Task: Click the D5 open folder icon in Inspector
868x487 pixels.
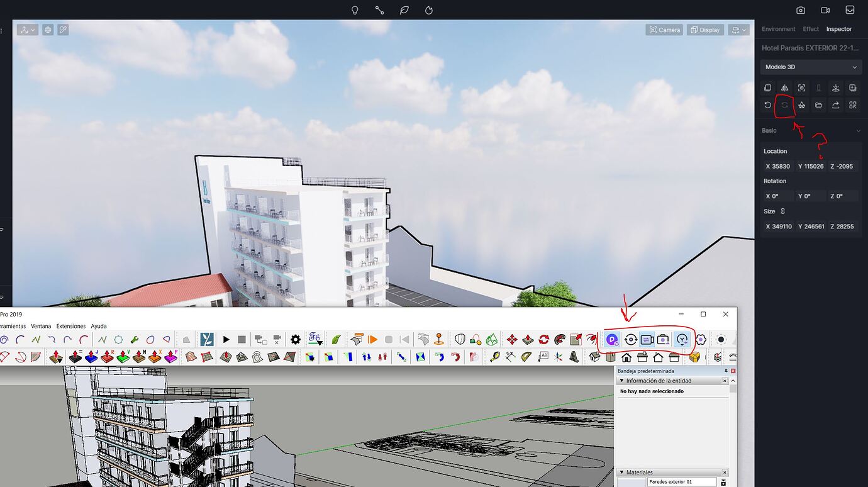Action: click(818, 105)
